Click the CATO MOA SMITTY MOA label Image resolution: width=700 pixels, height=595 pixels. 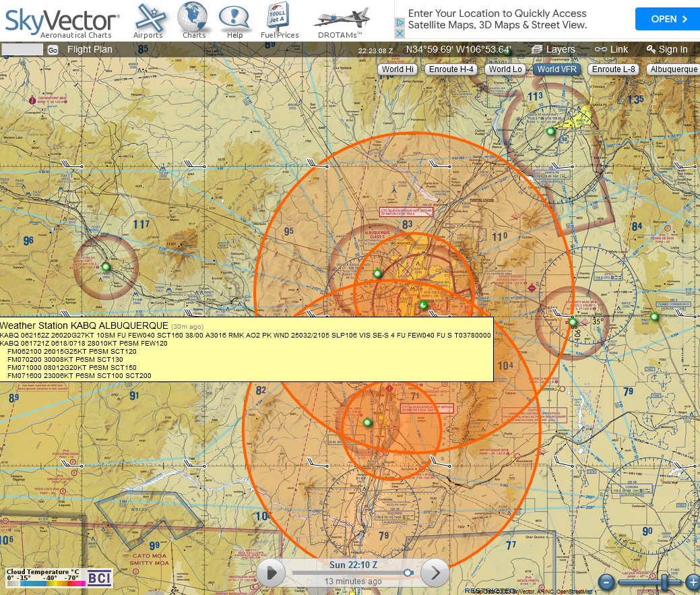pos(149,559)
